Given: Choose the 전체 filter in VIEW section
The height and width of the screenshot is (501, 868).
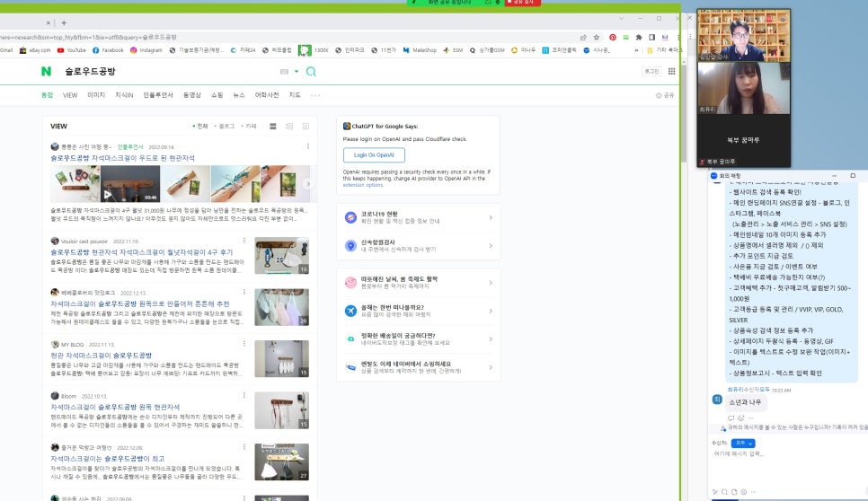Looking at the screenshot, I should pos(200,126).
